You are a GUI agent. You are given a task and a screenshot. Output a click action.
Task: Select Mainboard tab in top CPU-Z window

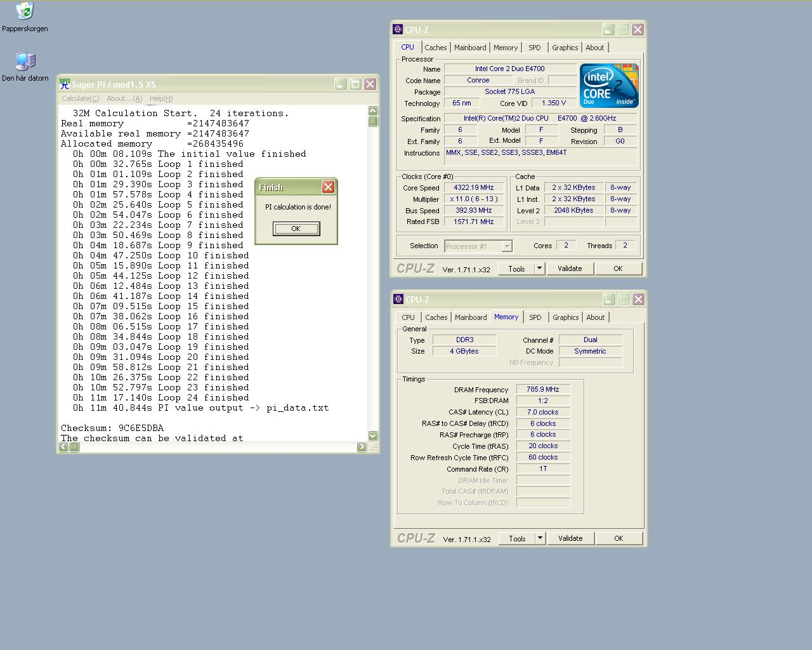470,48
